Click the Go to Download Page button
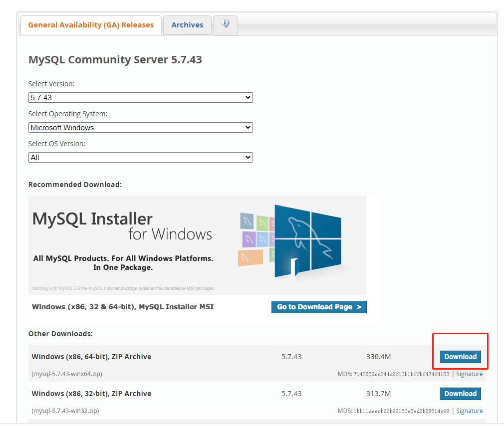504x426 pixels. click(x=319, y=307)
